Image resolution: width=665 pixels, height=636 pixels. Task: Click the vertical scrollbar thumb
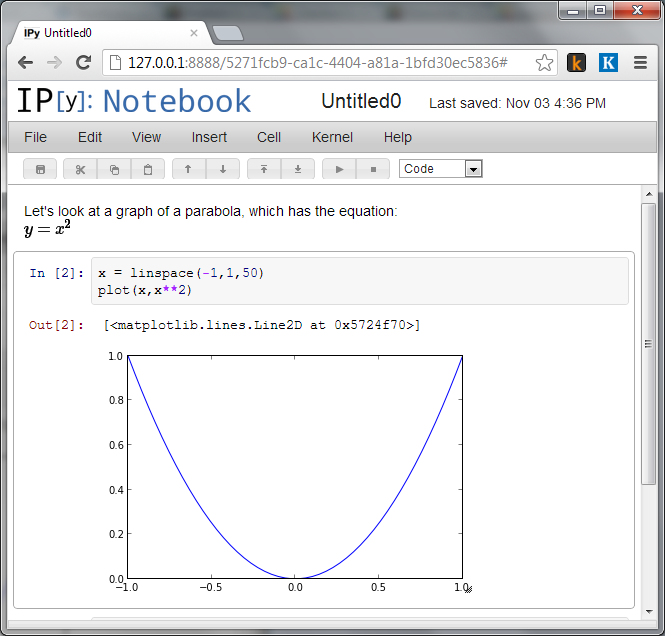tap(648, 344)
